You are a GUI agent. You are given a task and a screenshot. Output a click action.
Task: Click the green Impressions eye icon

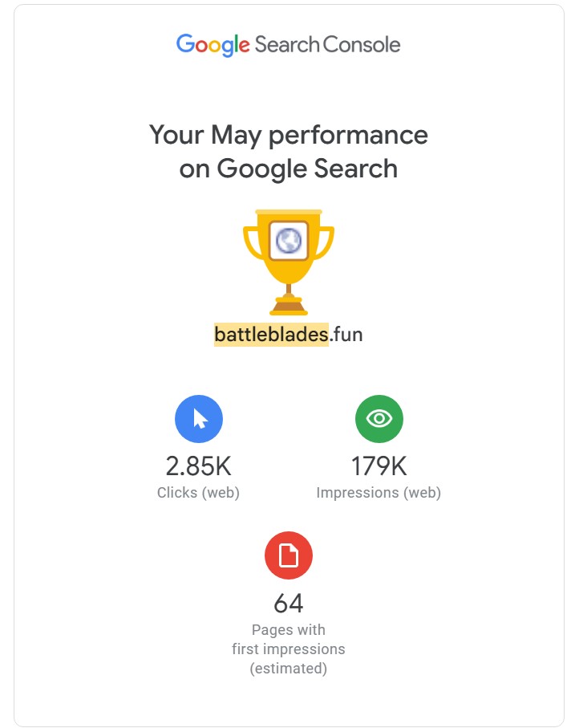pos(379,418)
